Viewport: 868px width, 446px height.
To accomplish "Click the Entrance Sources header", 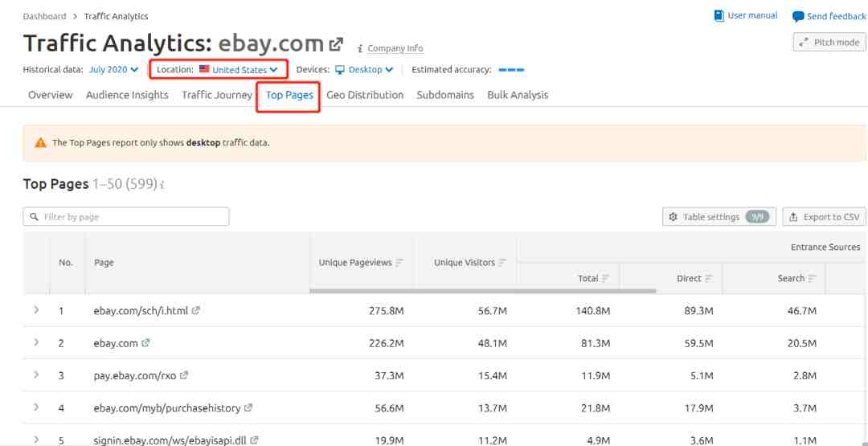I will click(x=825, y=248).
